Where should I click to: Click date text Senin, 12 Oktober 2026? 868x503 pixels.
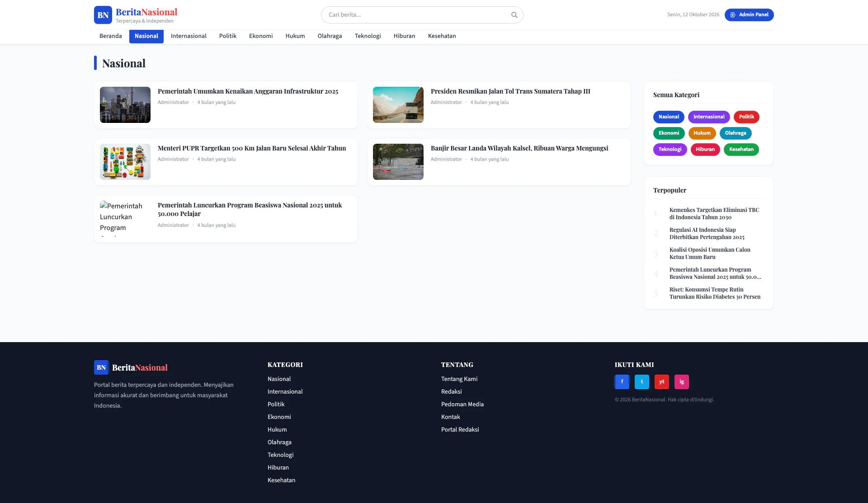click(693, 15)
